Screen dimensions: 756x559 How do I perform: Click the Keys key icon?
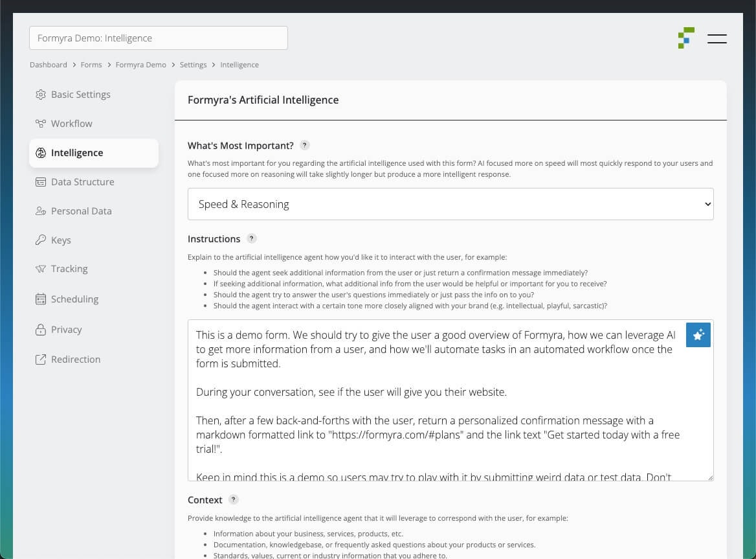[41, 240]
